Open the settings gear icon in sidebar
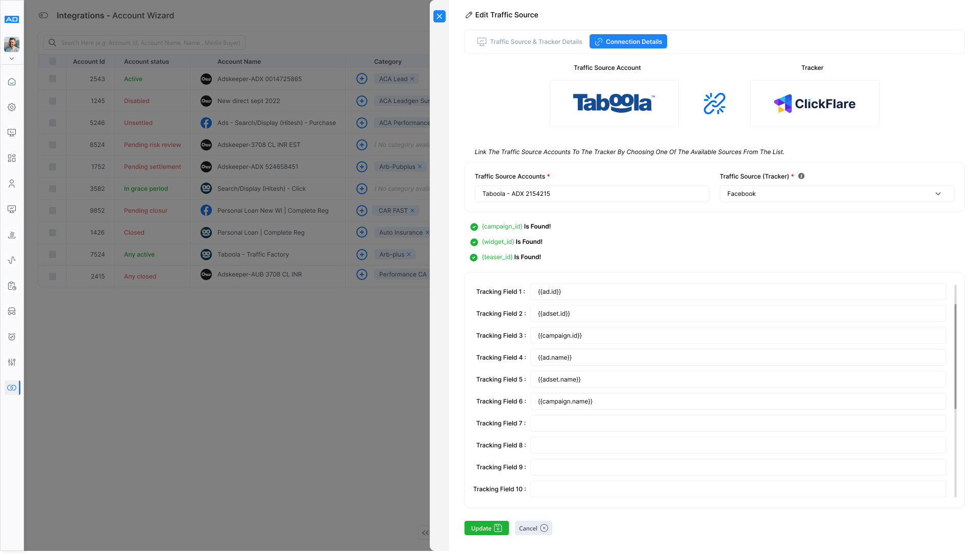The width and height of the screenshot is (980, 555). coord(12,107)
